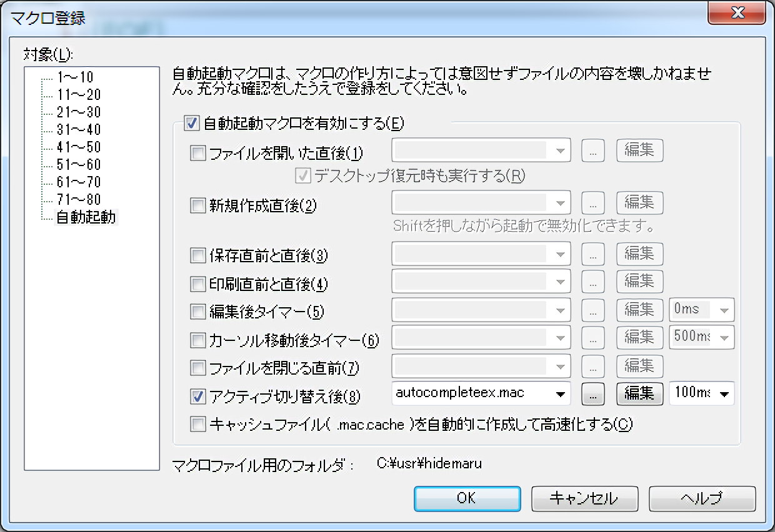This screenshot has height=532, width=775.
Task: Open the 100ms timer dropdown
Action: tap(724, 394)
